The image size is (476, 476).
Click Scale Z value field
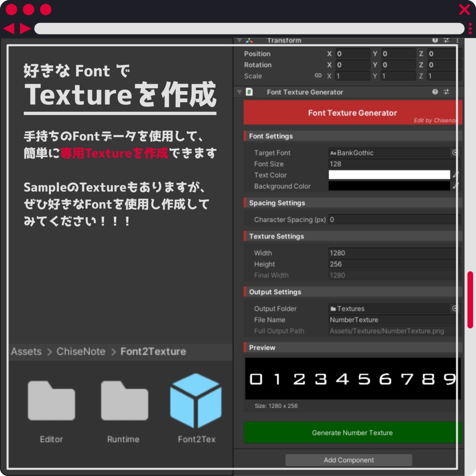(444, 76)
